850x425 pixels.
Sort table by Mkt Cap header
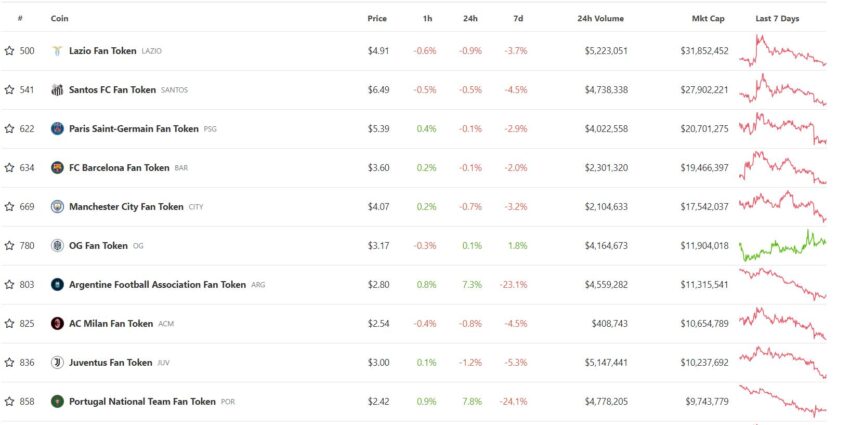point(708,18)
